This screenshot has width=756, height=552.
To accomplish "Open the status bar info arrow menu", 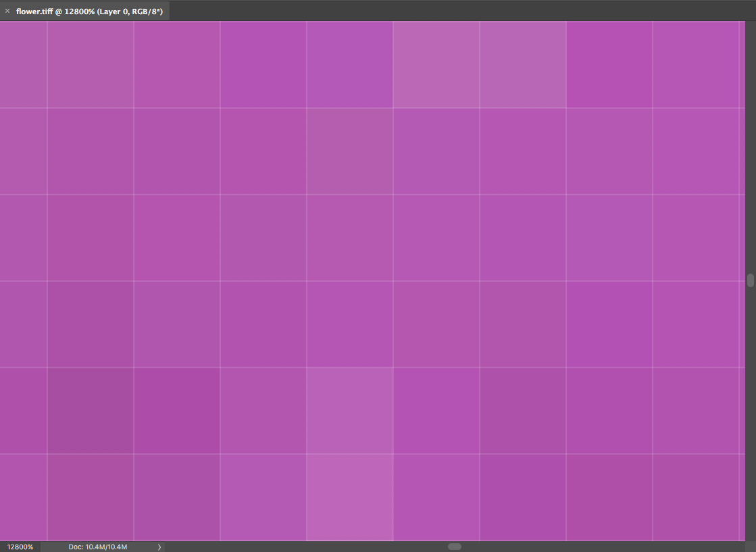I will point(159,547).
